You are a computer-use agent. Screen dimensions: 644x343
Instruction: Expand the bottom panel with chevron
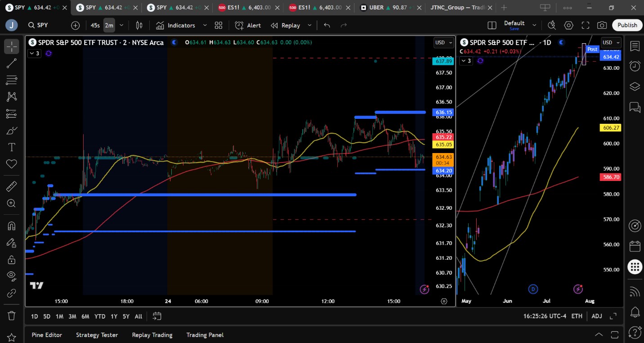point(599,334)
